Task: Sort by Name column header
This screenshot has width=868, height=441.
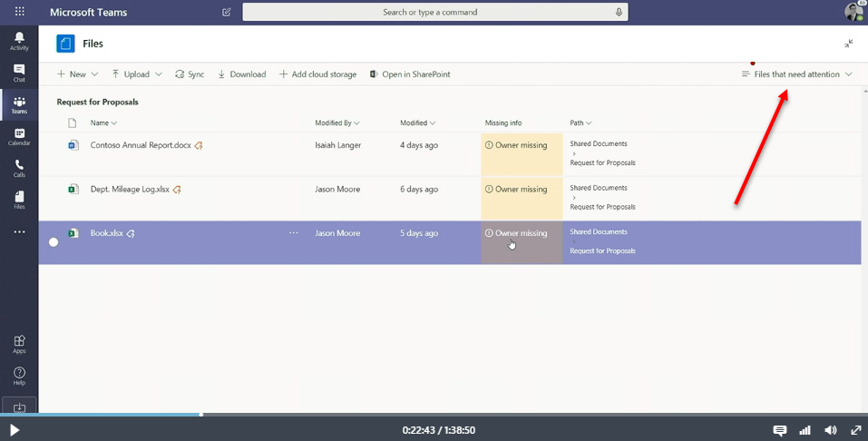Action: pos(103,123)
